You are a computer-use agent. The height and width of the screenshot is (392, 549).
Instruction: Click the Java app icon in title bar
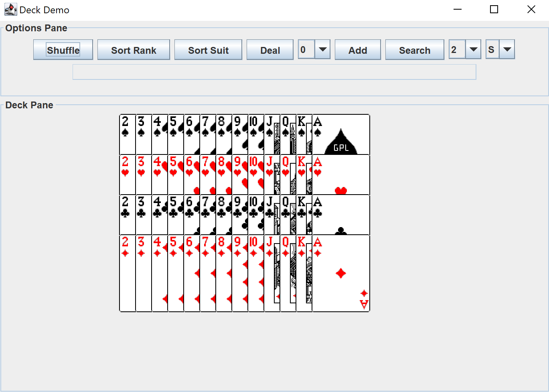(10, 10)
